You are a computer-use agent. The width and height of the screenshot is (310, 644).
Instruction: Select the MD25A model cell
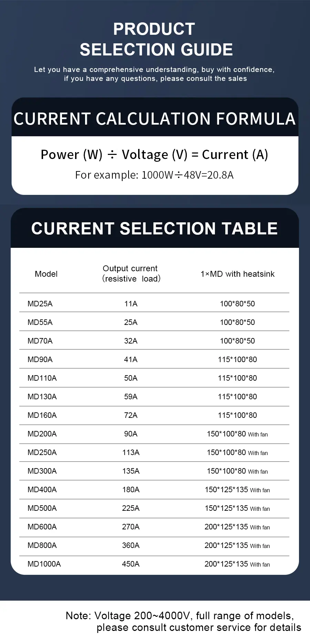pyautogui.click(x=40, y=304)
